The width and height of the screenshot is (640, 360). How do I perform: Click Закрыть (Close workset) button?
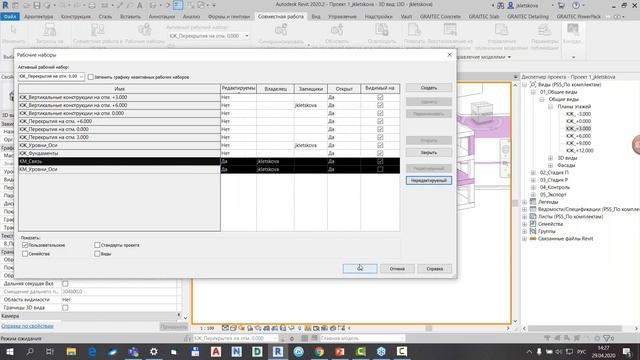[x=429, y=153]
